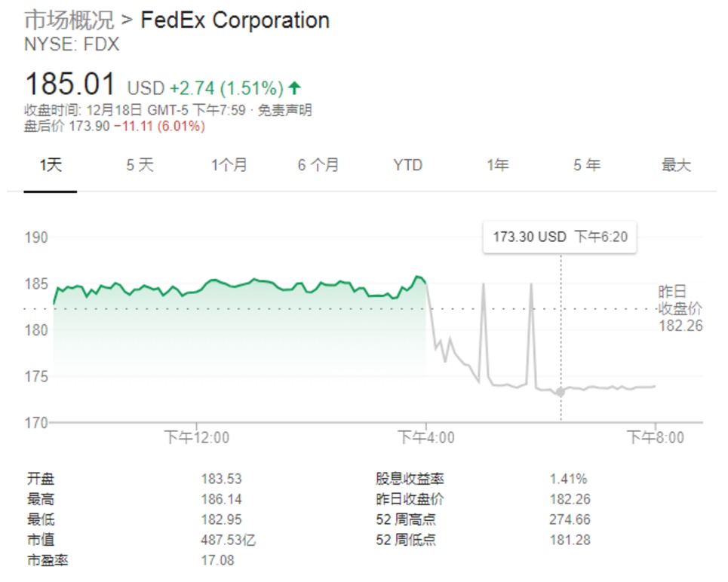Click the 下午4:00 time axis label

tap(426, 437)
